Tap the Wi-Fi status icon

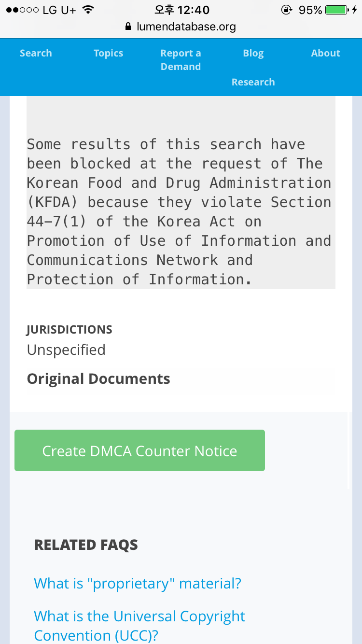(88, 10)
